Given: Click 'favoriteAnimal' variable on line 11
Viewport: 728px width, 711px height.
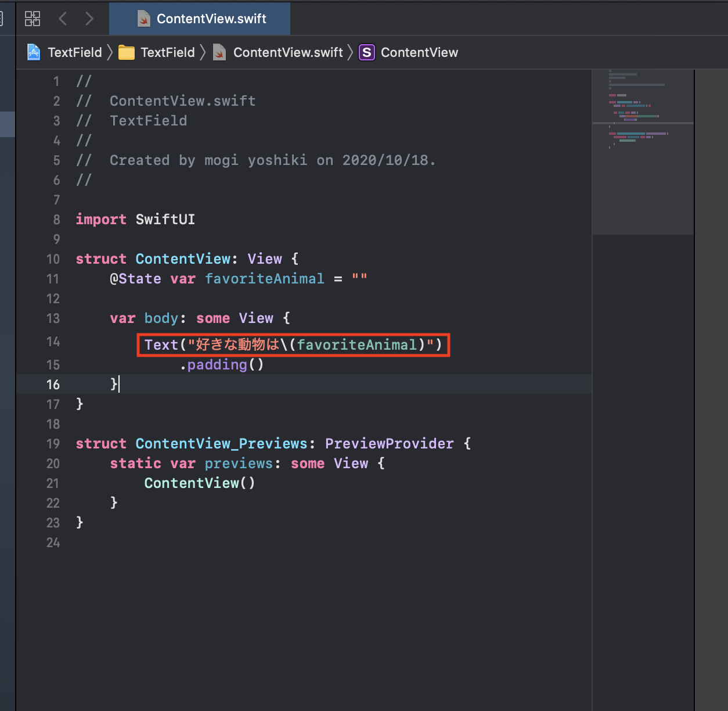Looking at the screenshot, I should pos(265,279).
